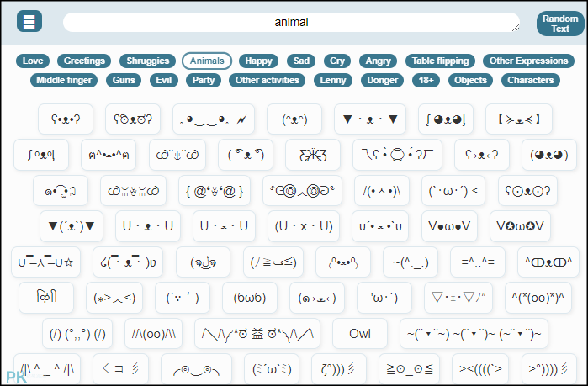
Task: Copy the //\(oo)/\\ spider emoticon
Action: pos(154,334)
